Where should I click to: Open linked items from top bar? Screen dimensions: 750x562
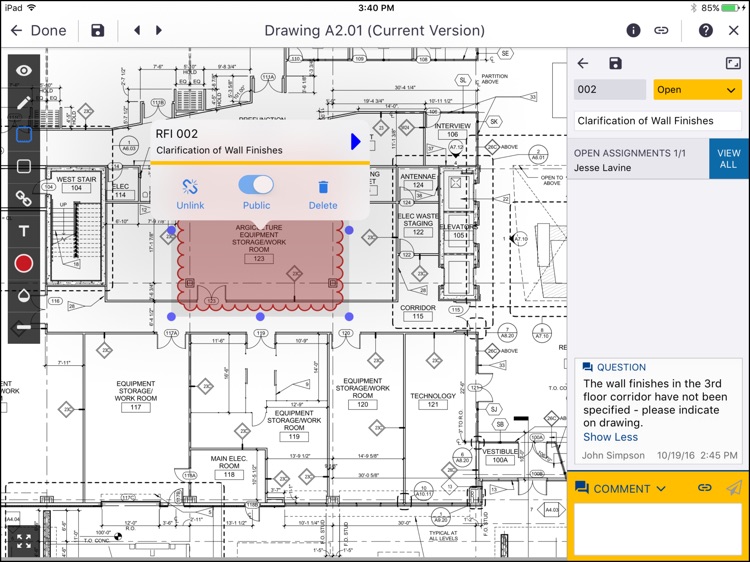tap(661, 31)
